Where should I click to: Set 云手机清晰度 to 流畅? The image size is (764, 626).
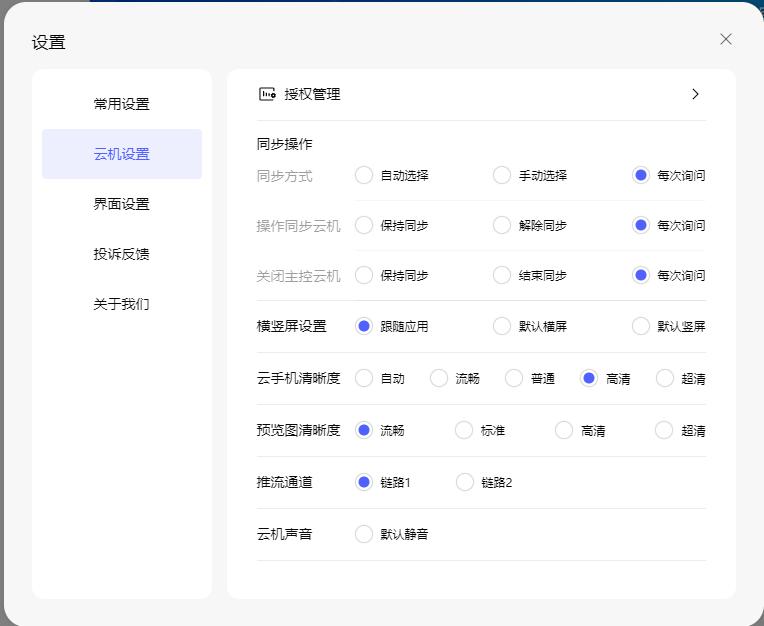pos(439,378)
